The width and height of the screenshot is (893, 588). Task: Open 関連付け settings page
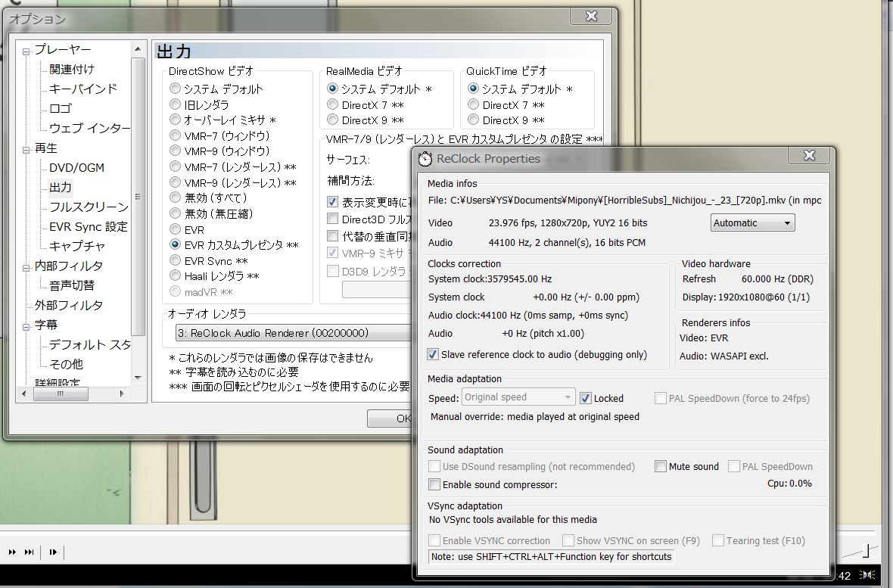[72, 69]
